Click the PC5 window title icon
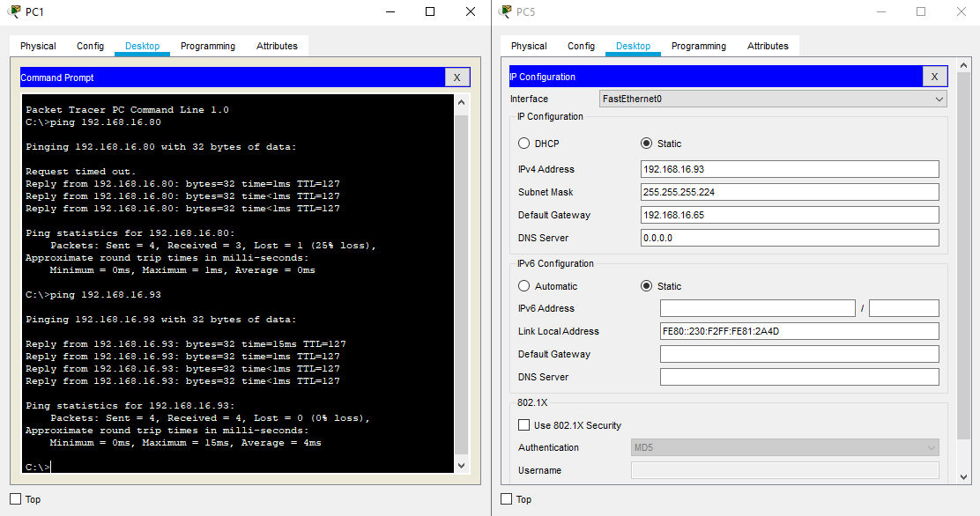The image size is (980, 516). 506,11
